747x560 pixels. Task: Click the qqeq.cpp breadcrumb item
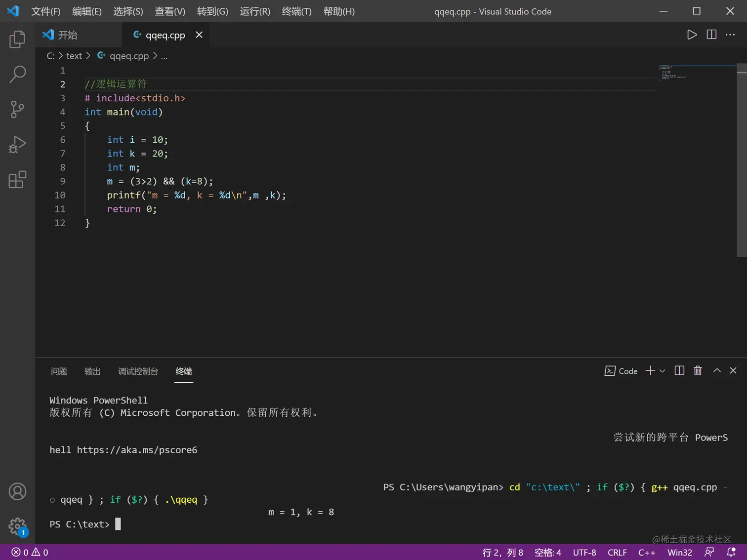pos(123,56)
